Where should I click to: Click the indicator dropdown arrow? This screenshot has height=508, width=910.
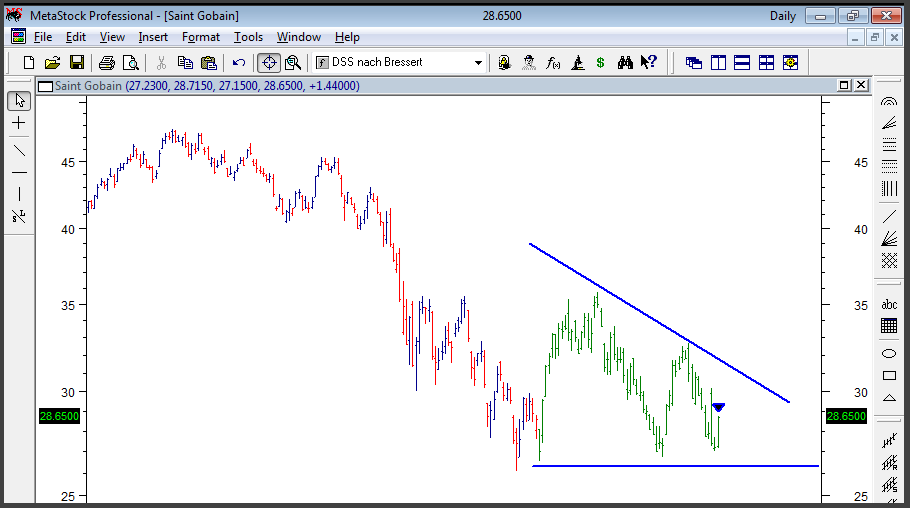tap(478, 62)
